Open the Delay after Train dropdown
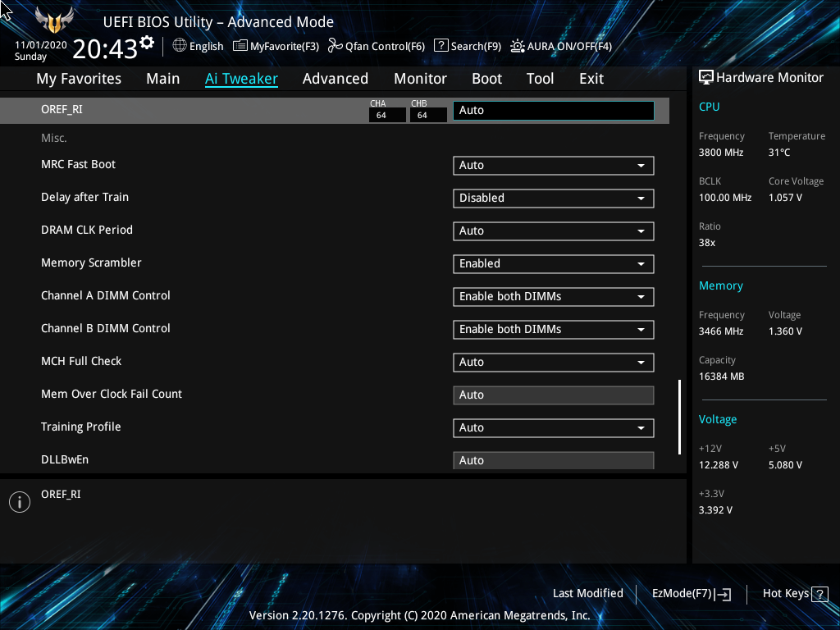Screen dimensions: 840x630 (x=554, y=199)
